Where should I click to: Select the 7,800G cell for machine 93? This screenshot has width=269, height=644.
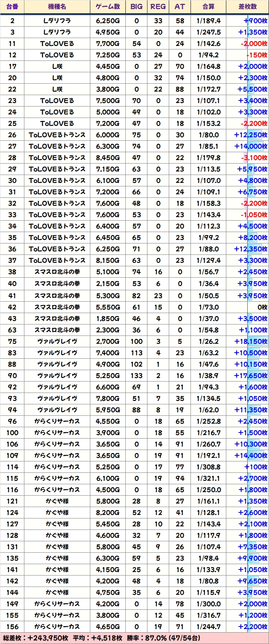(x=108, y=398)
